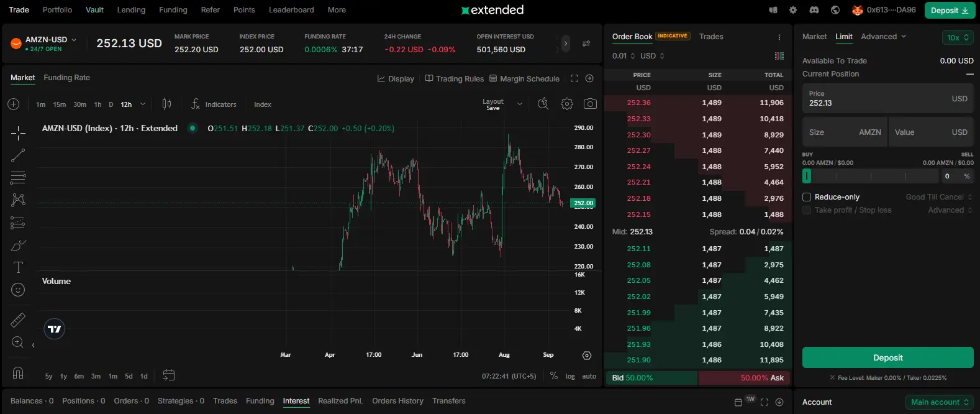Open the 10x leverage selector

pyautogui.click(x=958, y=38)
